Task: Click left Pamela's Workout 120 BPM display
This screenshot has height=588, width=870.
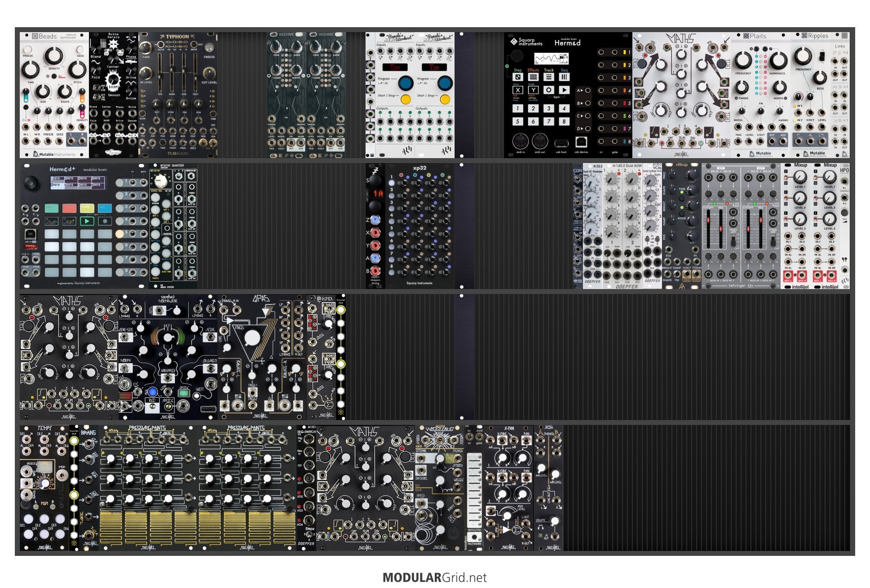Action: [x=395, y=67]
